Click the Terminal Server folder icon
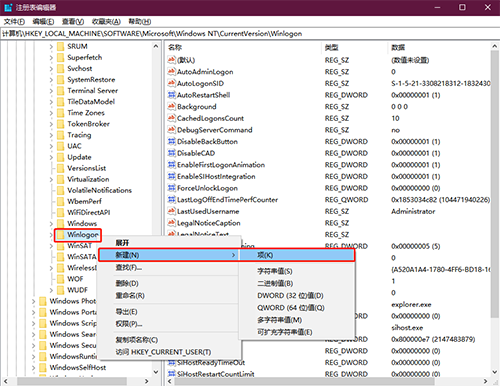Screen dimensions: 500x386 point(60,91)
